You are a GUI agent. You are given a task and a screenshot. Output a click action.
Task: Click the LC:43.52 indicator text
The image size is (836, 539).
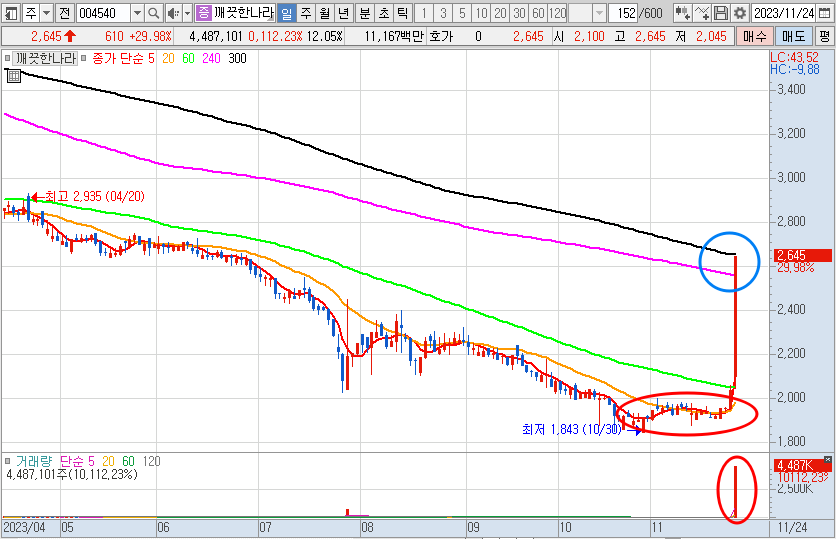click(794, 57)
